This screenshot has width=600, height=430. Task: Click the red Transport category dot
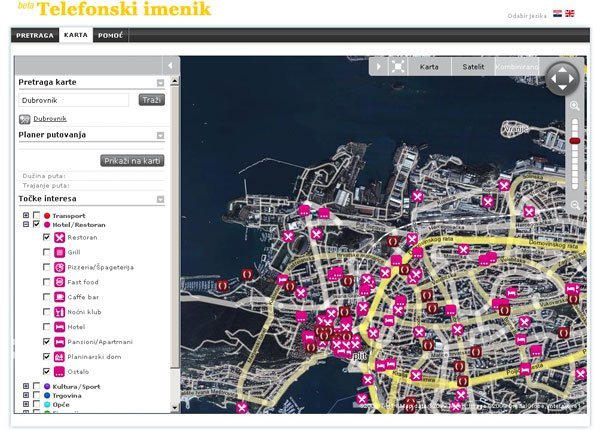pos(47,216)
